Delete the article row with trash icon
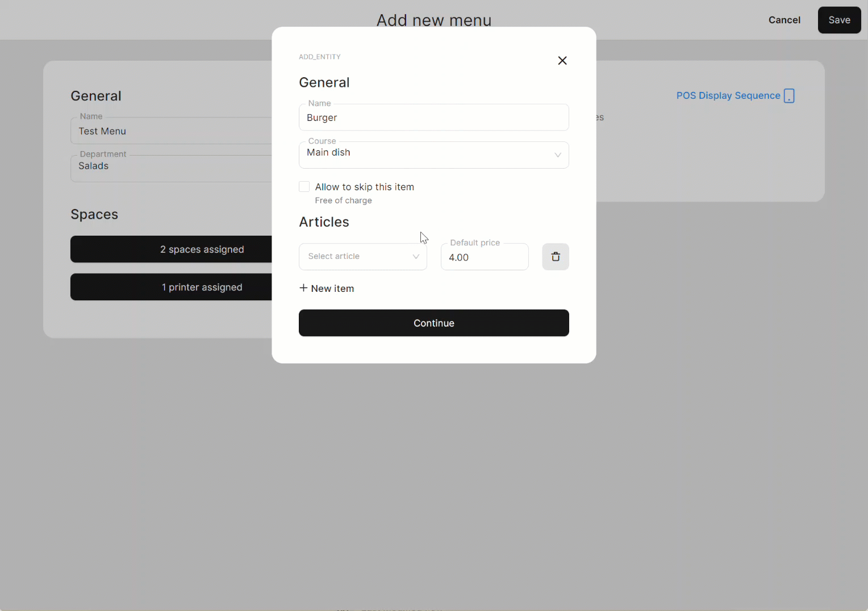Screen dimensions: 868x611 pos(555,257)
